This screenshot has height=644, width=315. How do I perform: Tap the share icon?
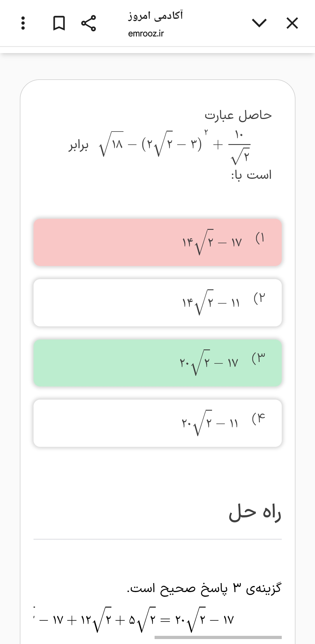pyautogui.click(x=88, y=23)
